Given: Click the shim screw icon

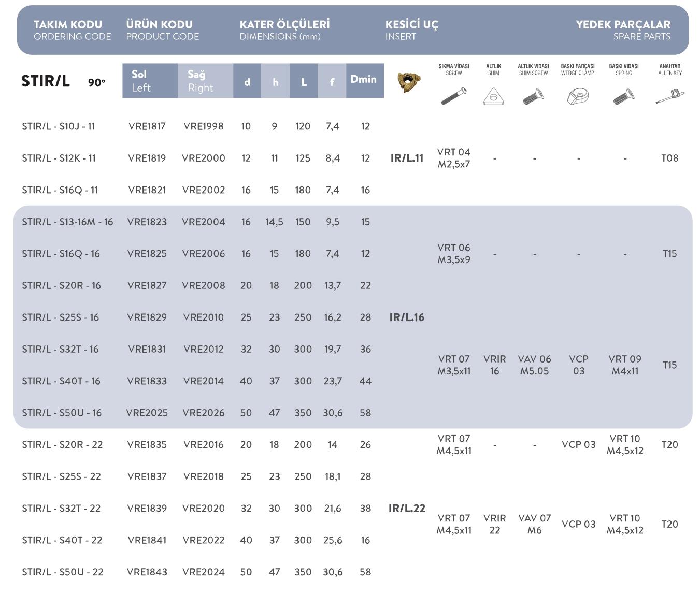Looking at the screenshot, I should [x=533, y=96].
